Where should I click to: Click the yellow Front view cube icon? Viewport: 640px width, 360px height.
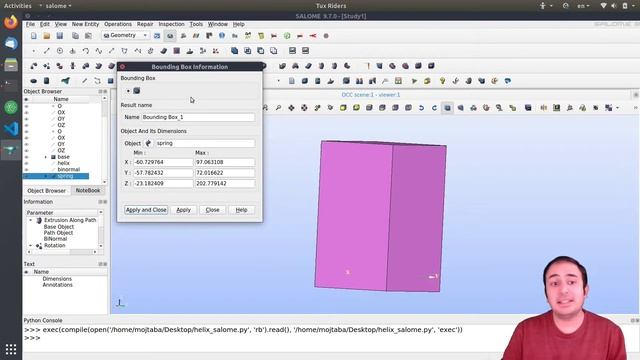[343, 108]
